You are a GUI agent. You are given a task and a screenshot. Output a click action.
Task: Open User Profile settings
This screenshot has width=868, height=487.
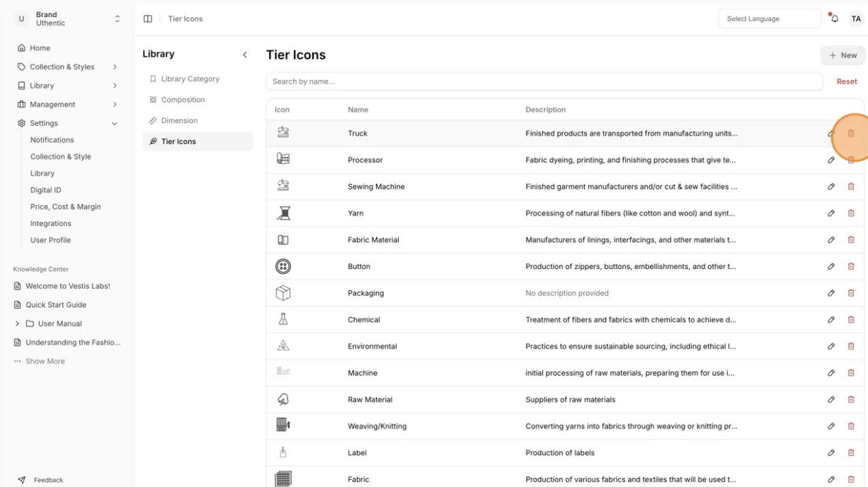pyautogui.click(x=51, y=240)
